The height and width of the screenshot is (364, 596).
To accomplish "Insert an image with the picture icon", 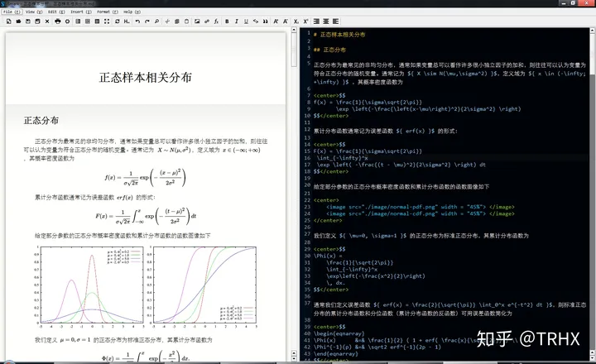I will point(197,22).
